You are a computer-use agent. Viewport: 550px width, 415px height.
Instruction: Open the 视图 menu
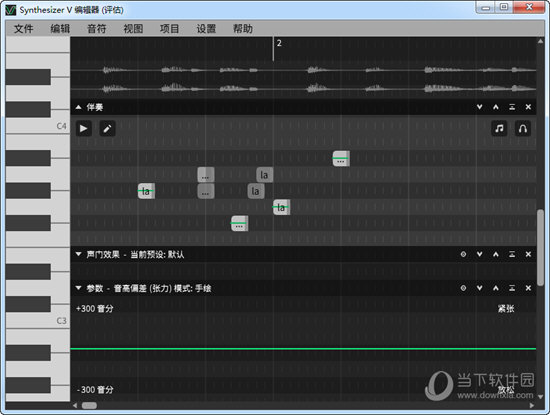click(133, 28)
